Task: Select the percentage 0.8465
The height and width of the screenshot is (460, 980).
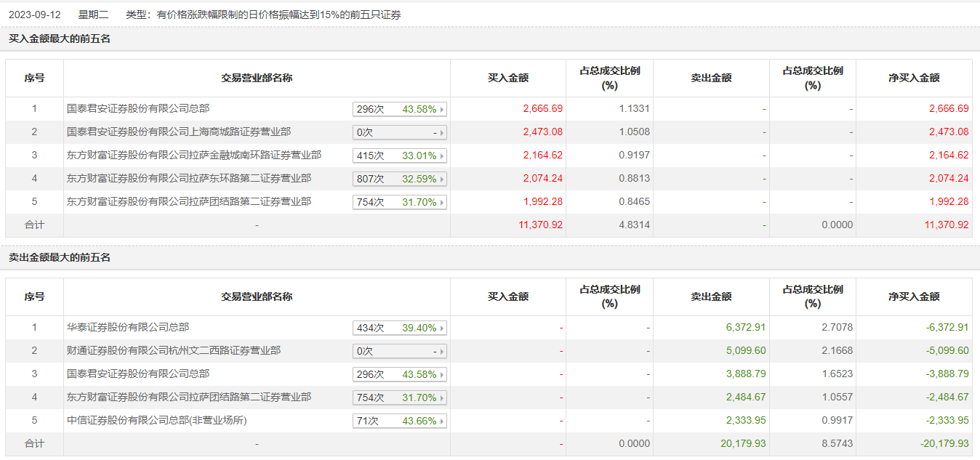Action: pyautogui.click(x=635, y=202)
